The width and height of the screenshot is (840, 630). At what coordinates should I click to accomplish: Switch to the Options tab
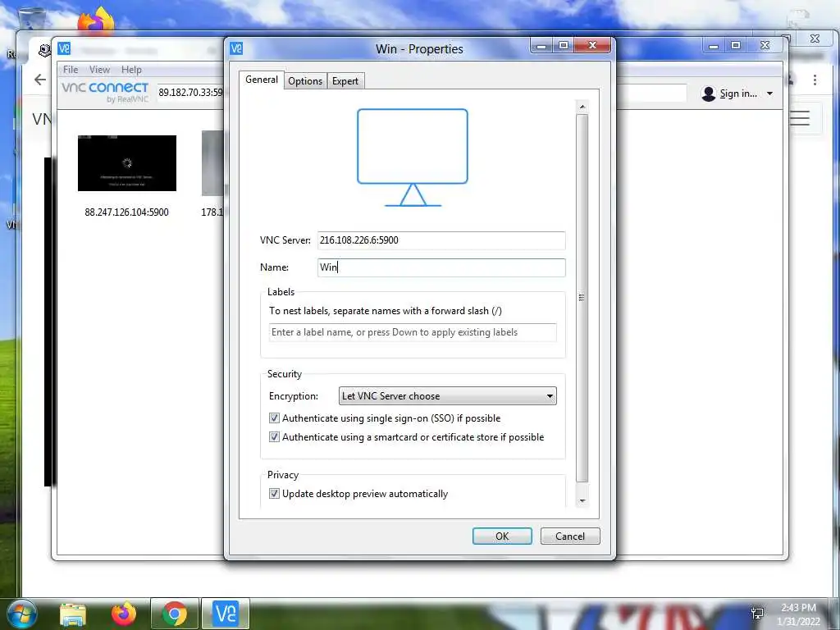coord(305,81)
